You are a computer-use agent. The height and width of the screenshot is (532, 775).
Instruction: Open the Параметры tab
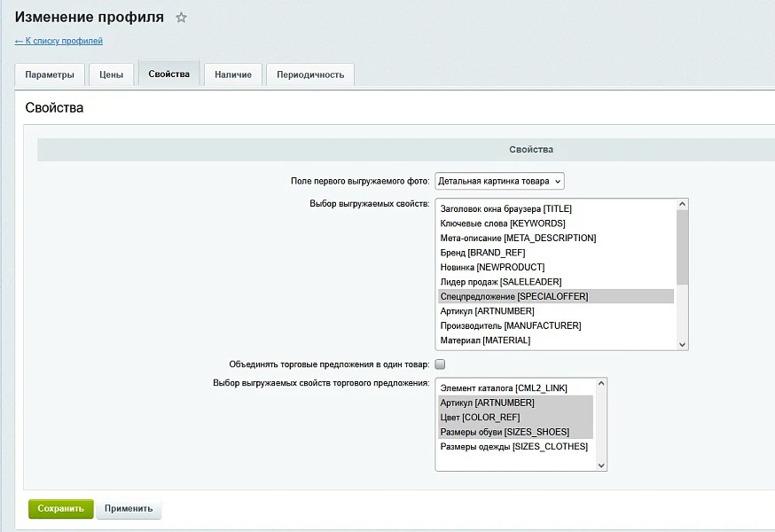click(50, 74)
